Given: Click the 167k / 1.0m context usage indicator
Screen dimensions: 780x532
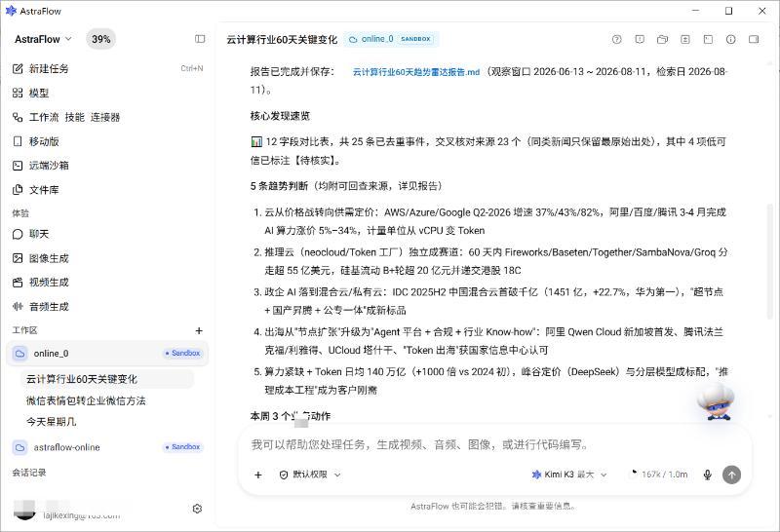Looking at the screenshot, I should [x=659, y=475].
